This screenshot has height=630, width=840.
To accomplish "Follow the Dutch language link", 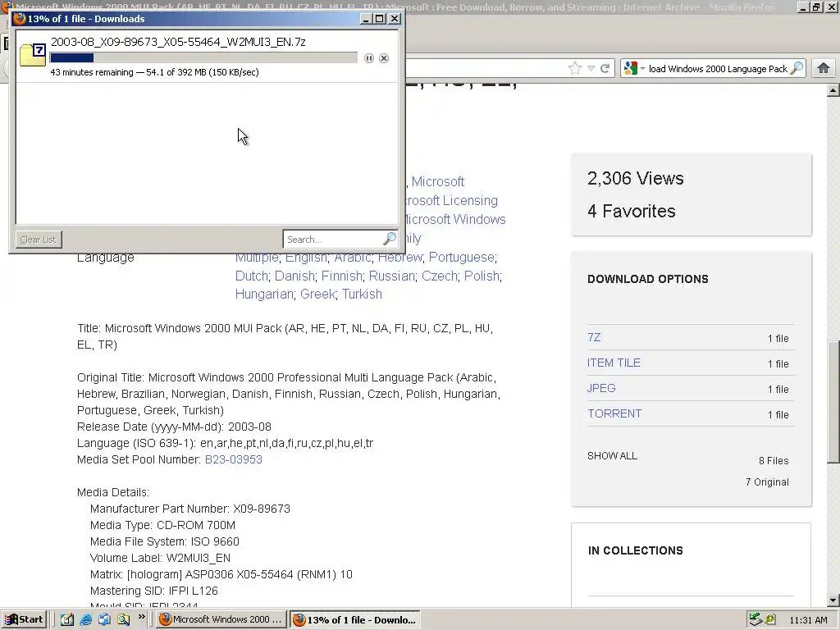I will pyautogui.click(x=251, y=276).
